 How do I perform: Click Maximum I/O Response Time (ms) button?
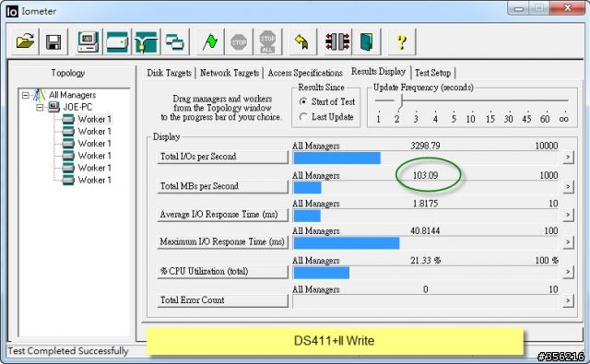[222, 241]
